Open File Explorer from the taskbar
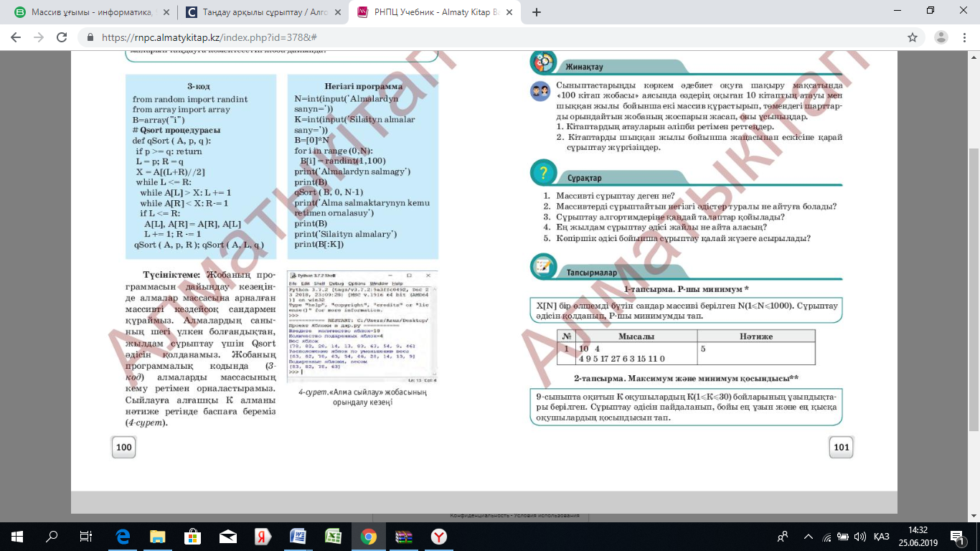980x551 pixels. click(157, 536)
